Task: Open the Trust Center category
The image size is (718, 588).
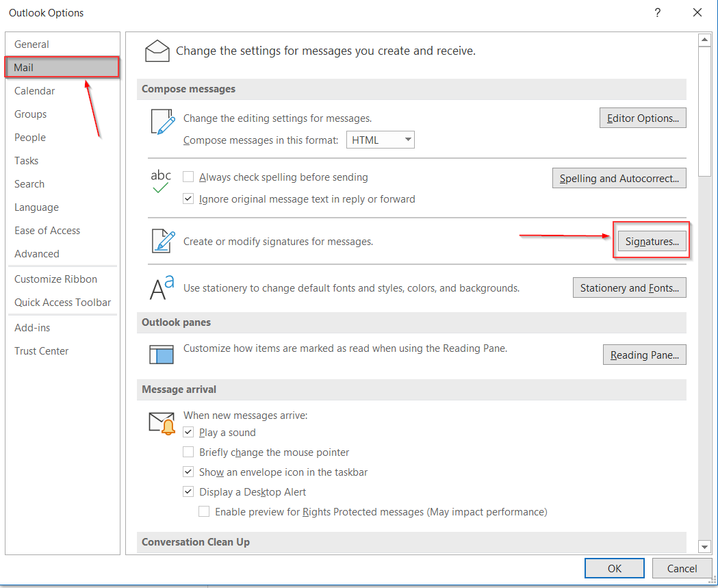Action: tap(63, 350)
